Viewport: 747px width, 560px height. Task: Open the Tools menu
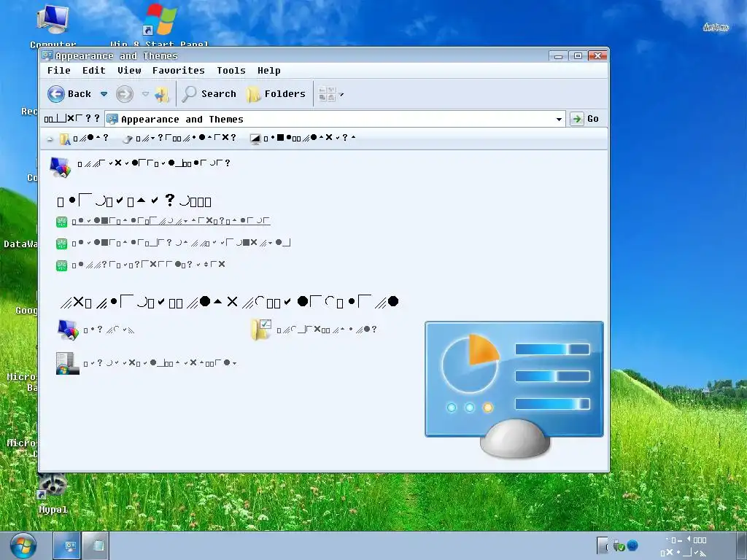click(x=231, y=71)
